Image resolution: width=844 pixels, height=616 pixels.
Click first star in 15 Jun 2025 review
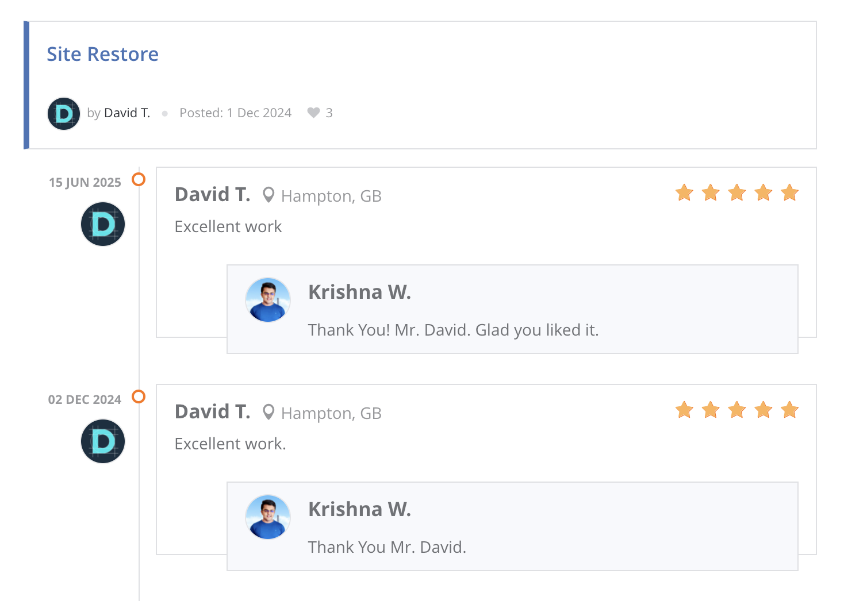coord(684,192)
